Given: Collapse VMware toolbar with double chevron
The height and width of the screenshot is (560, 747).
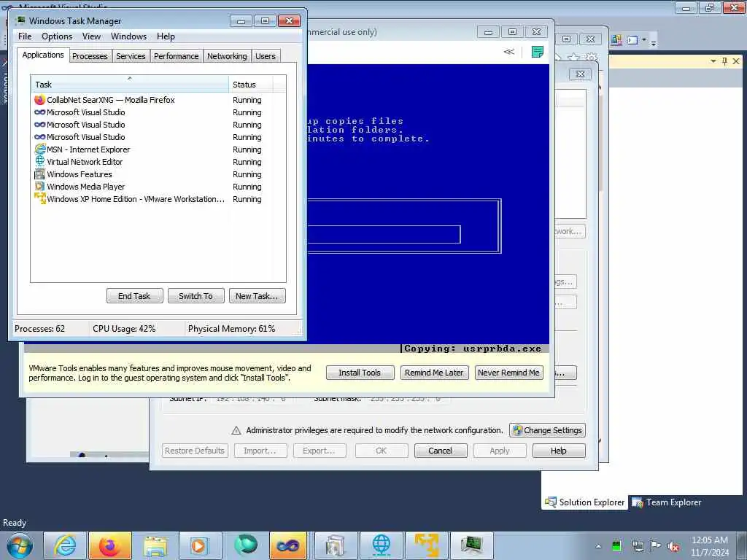Looking at the screenshot, I should [508, 52].
